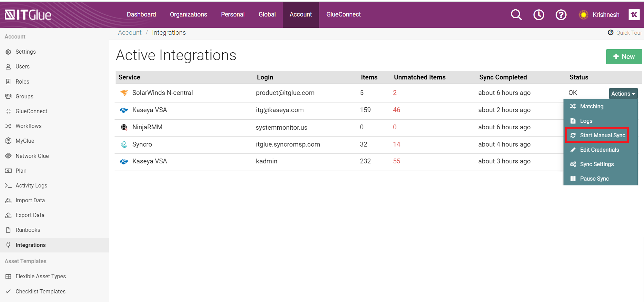
Task: Click the Service column header
Action: pyautogui.click(x=129, y=77)
